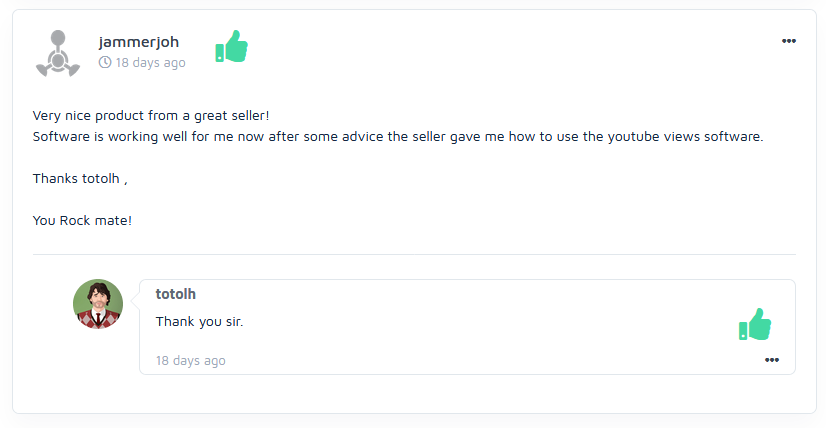Screen dimensions: 826x428
Task: Expand the three-dot menu in totolh's reply
Action: tap(772, 360)
